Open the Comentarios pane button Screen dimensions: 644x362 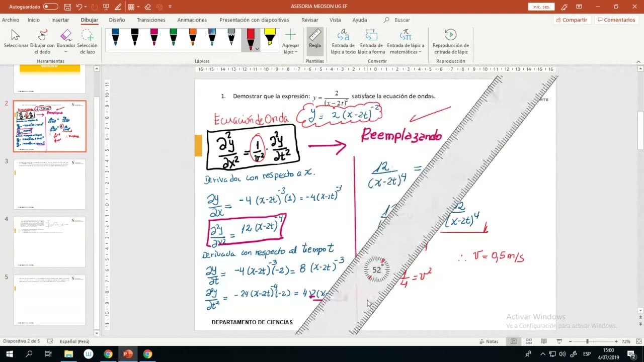pos(616,20)
